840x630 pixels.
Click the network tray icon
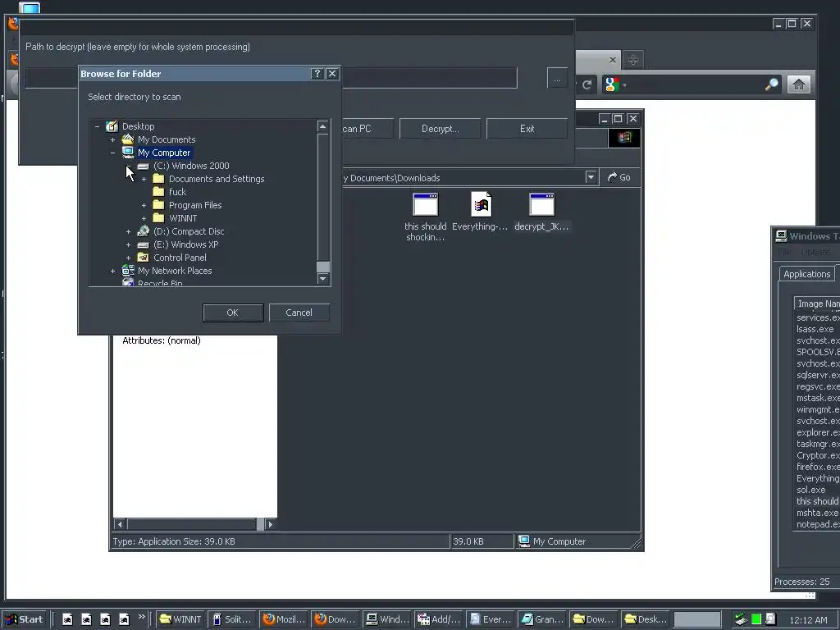[741, 619]
